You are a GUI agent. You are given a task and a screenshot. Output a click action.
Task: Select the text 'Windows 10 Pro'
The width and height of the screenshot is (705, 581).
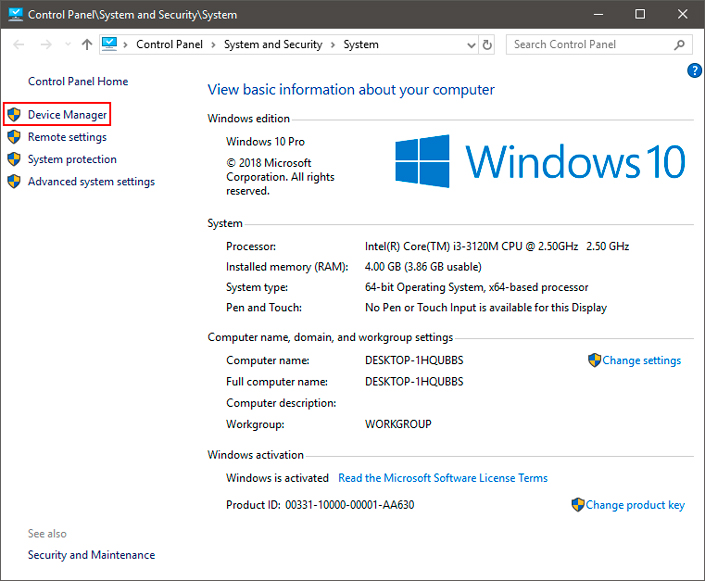click(265, 142)
